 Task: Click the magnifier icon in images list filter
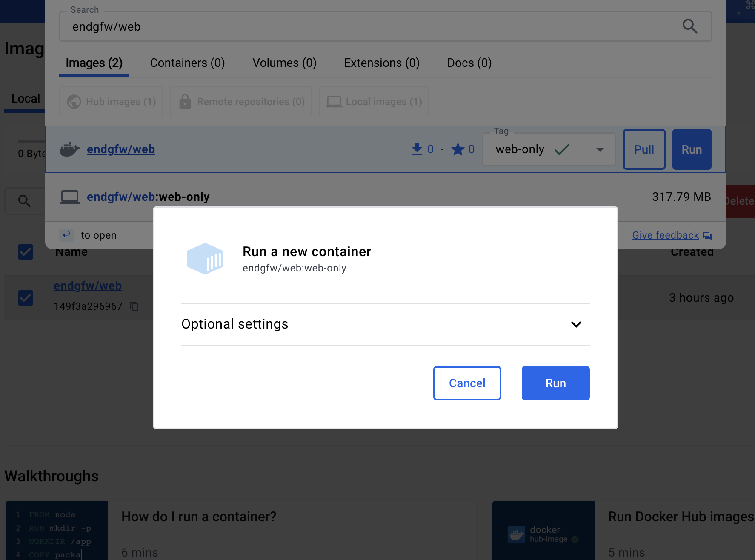click(x=24, y=201)
